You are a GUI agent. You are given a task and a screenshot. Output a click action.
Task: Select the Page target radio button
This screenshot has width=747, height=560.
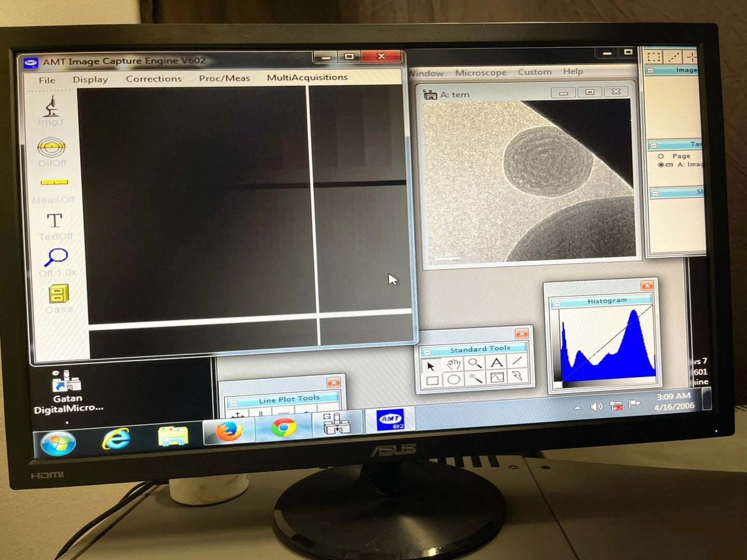click(x=660, y=156)
